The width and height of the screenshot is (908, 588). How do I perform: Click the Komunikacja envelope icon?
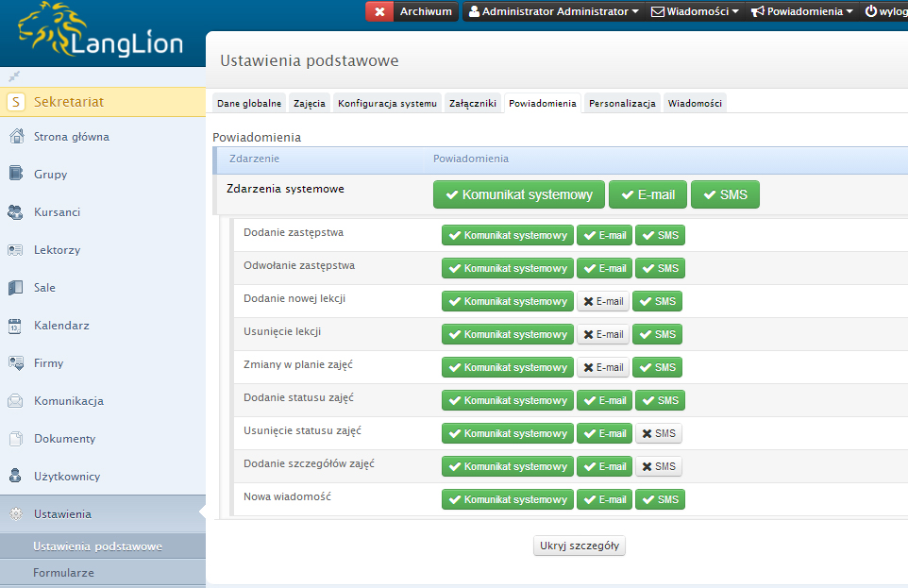16,401
